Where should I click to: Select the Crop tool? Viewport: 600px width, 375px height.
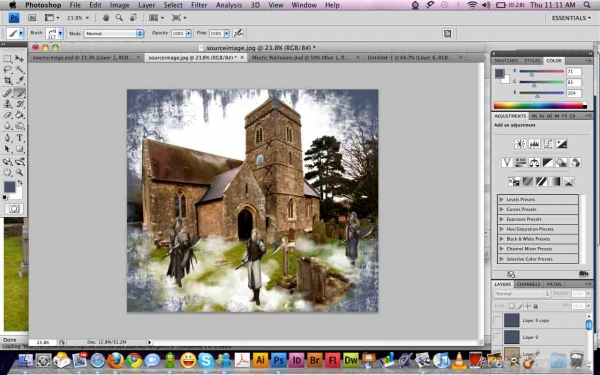pyautogui.click(x=7, y=80)
